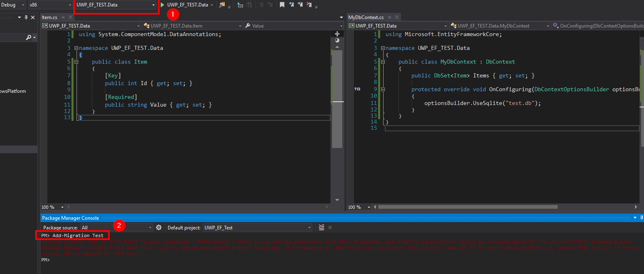Open the MyDbContext.cs zoom 100 % dropdown
The image size is (644, 274).
click(369, 207)
